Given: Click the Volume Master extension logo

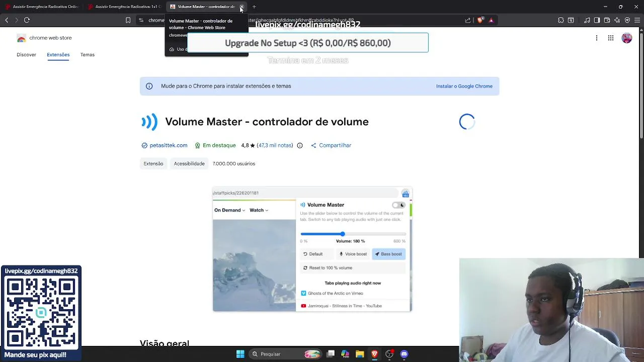Looking at the screenshot, I should (149, 122).
